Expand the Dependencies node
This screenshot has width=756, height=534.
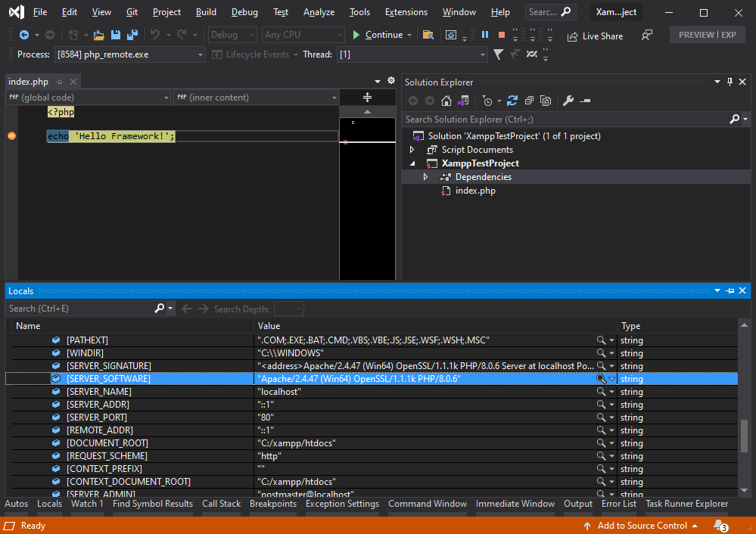425,177
